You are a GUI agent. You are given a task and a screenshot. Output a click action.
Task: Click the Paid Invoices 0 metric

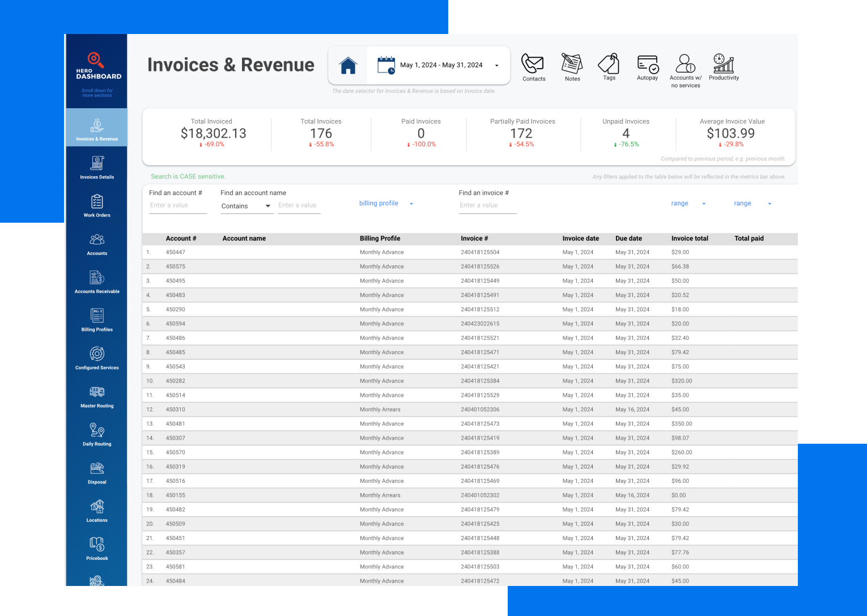[x=421, y=134]
